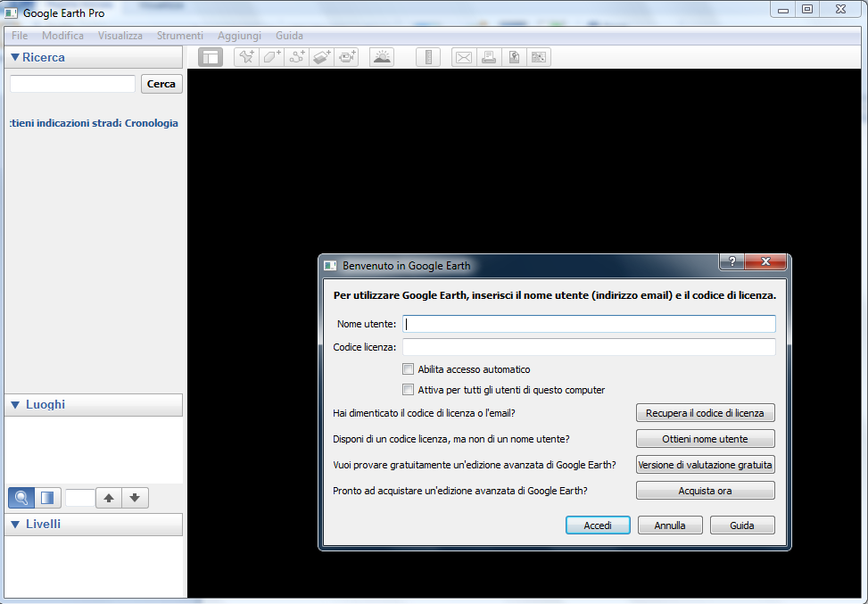The image size is (868, 604).
Task: Click the panel-view icon next to the magnifier
Action: point(47,498)
